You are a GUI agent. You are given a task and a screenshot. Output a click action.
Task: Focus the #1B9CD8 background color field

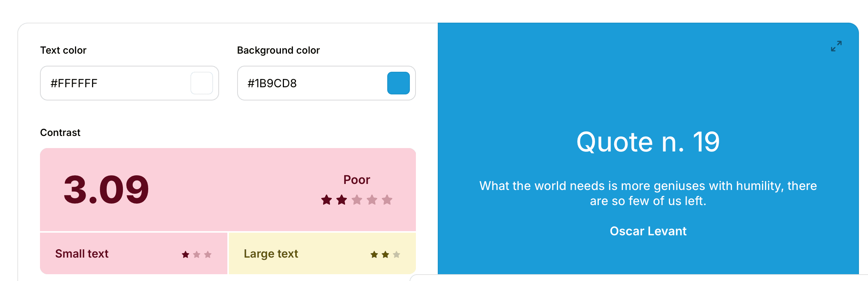point(309,83)
